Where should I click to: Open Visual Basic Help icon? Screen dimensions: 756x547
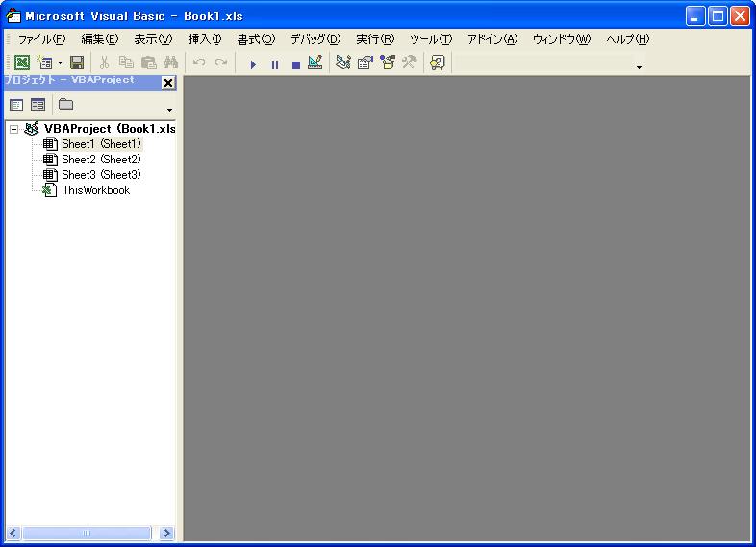438,62
